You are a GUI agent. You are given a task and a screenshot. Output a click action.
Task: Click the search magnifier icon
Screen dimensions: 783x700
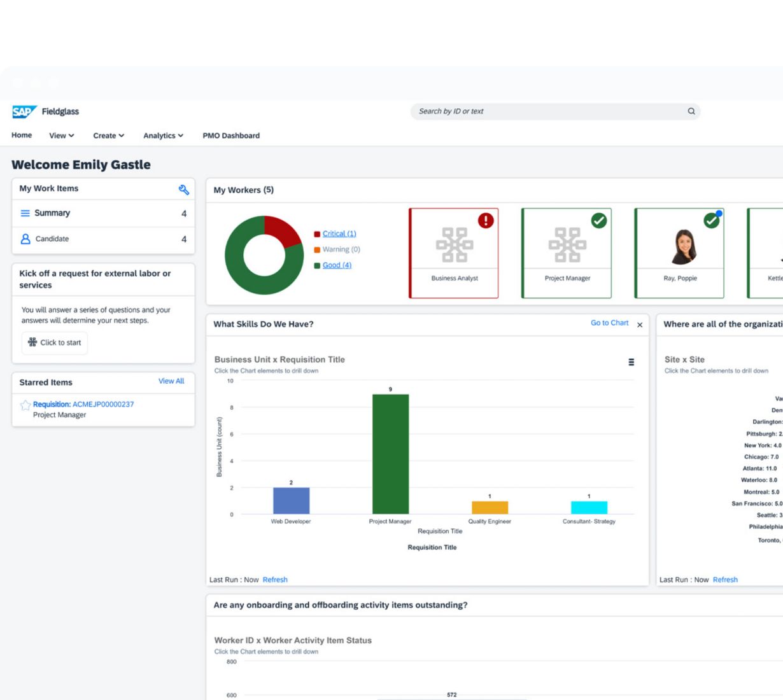click(691, 111)
